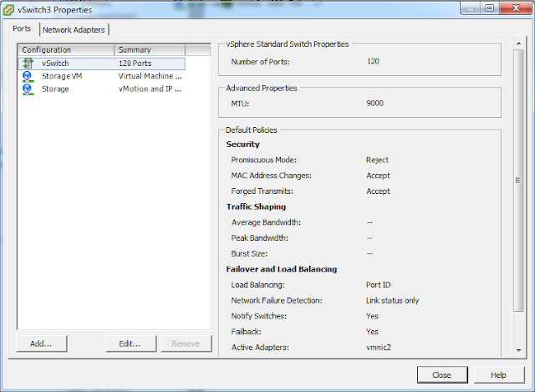Close the dialog with the Close button
The width and height of the screenshot is (535, 392).
(442, 375)
